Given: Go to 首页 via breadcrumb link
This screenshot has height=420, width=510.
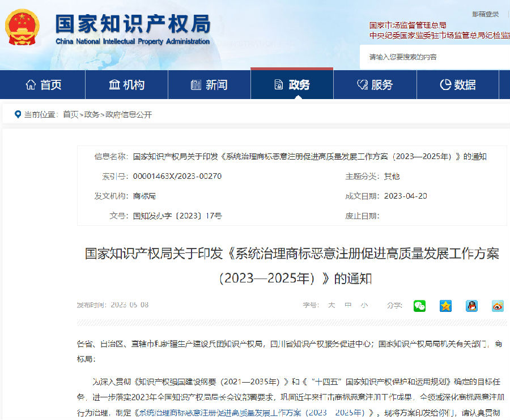Looking at the screenshot, I should point(70,114).
